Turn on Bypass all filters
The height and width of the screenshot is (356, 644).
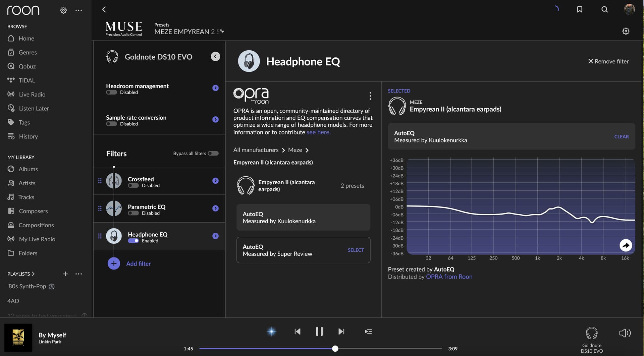[213, 154]
